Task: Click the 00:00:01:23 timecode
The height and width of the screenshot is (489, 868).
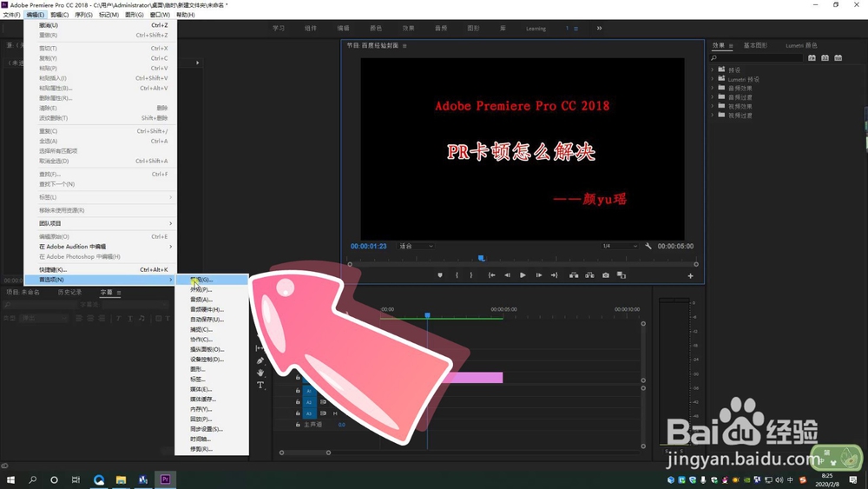Action: click(369, 246)
